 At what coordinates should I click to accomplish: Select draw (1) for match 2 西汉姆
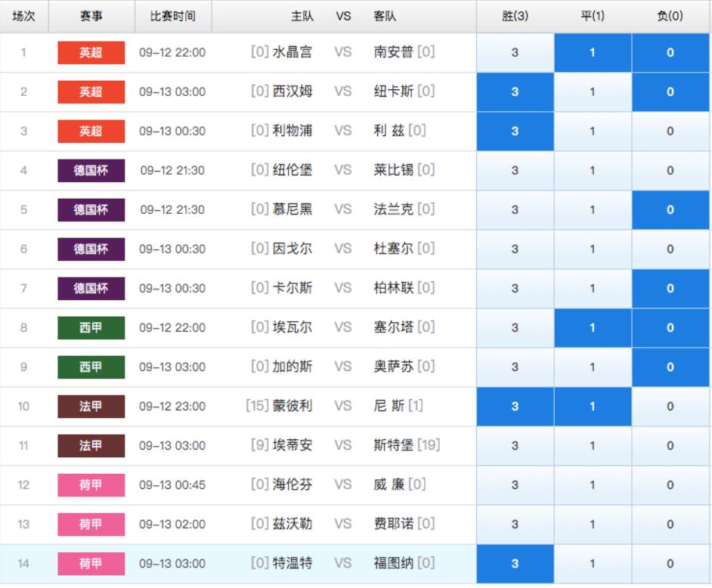click(x=593, y=91)
